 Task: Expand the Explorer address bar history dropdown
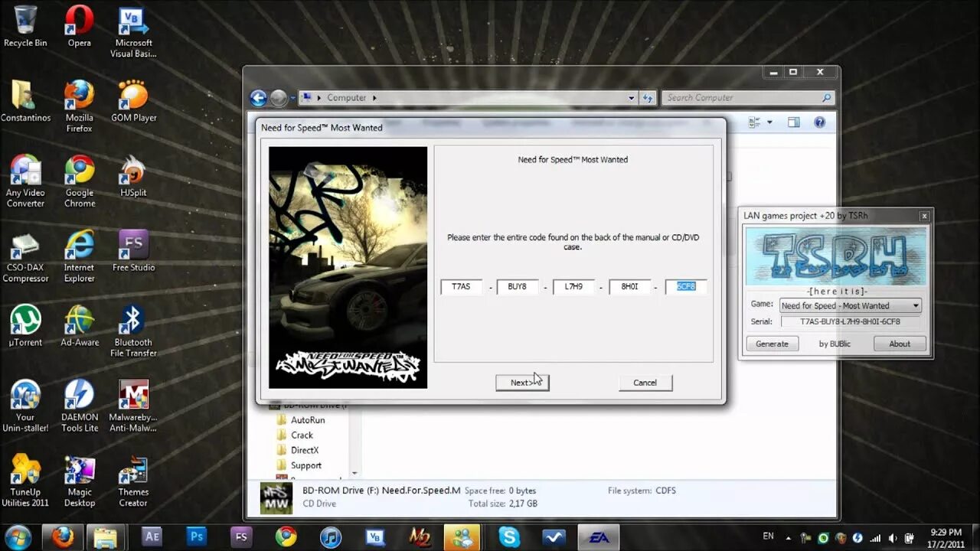[x=632, y=98]
